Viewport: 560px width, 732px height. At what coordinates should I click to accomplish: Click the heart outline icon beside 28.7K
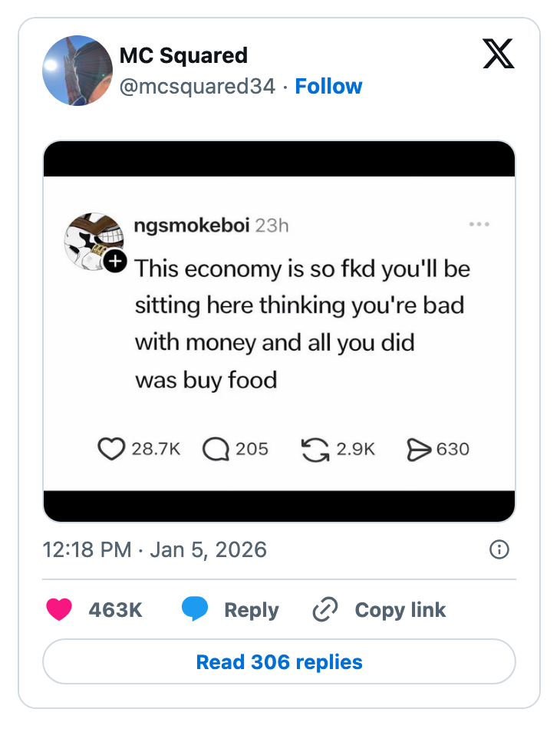pyautogui.click(x=111, y=449)
